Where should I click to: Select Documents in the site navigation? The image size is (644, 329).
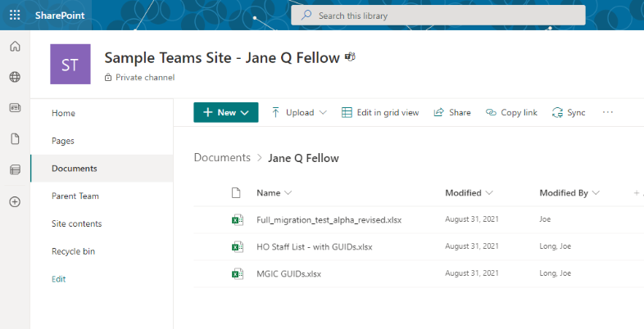[x=75, y=169]
